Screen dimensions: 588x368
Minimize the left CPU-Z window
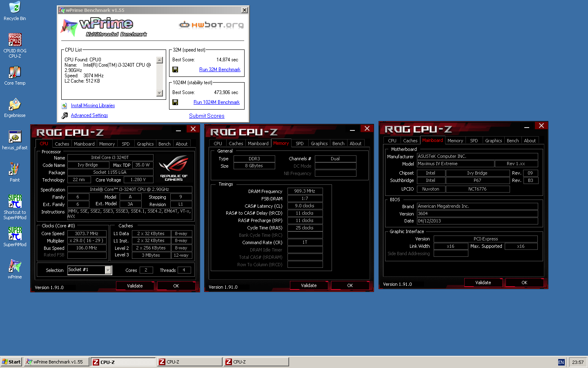178,130
